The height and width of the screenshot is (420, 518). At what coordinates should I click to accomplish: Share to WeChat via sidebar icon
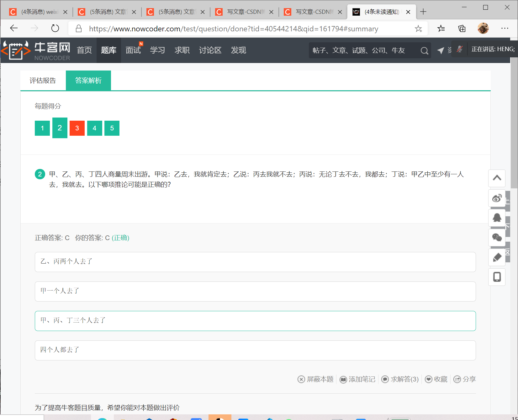pyautogui.click(x=497, y=238)
